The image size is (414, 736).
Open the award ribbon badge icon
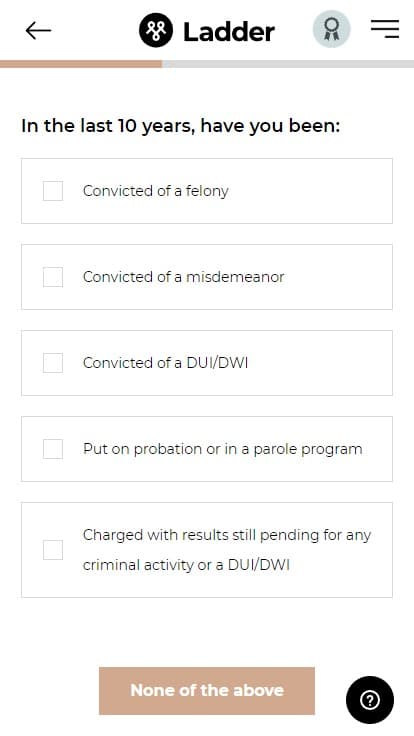coord(331,29)
